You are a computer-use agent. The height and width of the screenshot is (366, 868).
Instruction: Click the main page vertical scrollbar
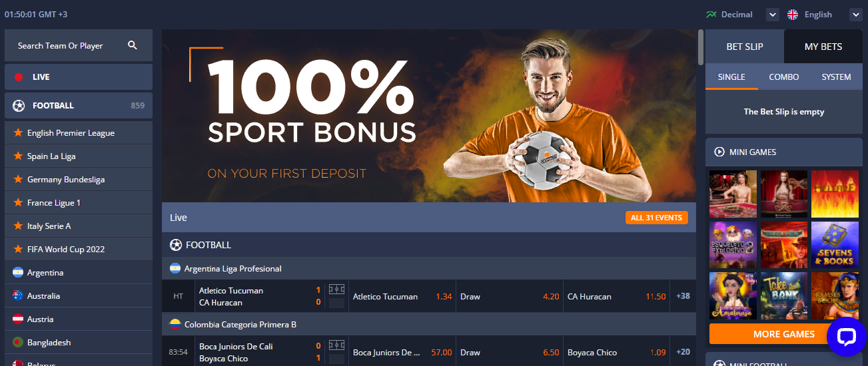tap(701, 47)
